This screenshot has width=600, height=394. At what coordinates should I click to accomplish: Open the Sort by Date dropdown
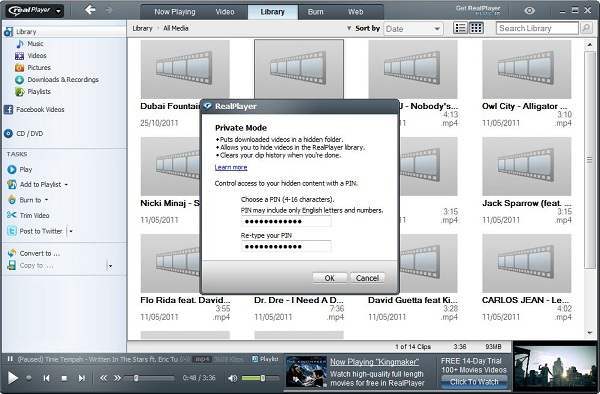pos(413,29)
